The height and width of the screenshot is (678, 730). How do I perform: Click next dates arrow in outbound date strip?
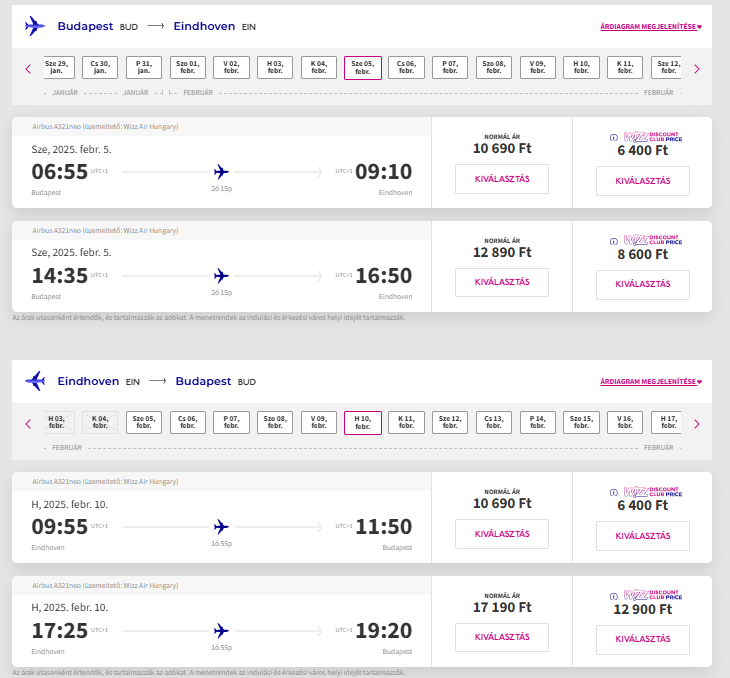(x=696, y=69)
